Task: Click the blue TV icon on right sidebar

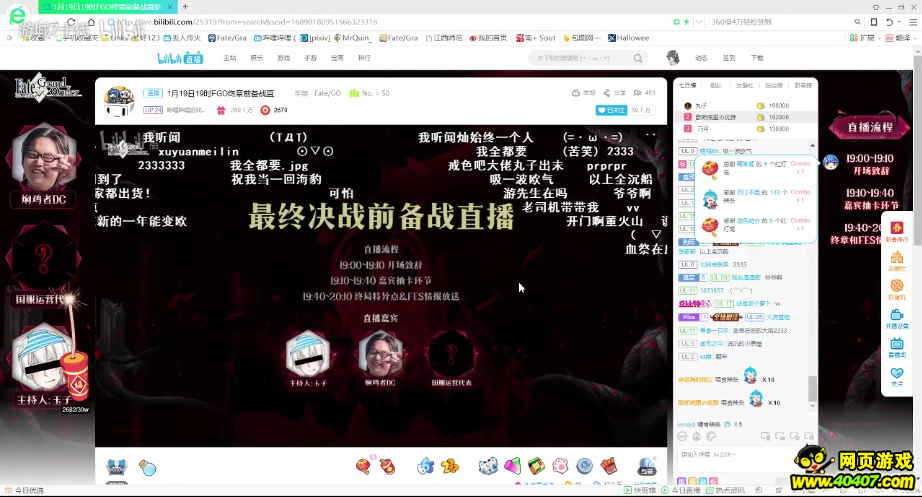Action: click(x=897, y=344)
